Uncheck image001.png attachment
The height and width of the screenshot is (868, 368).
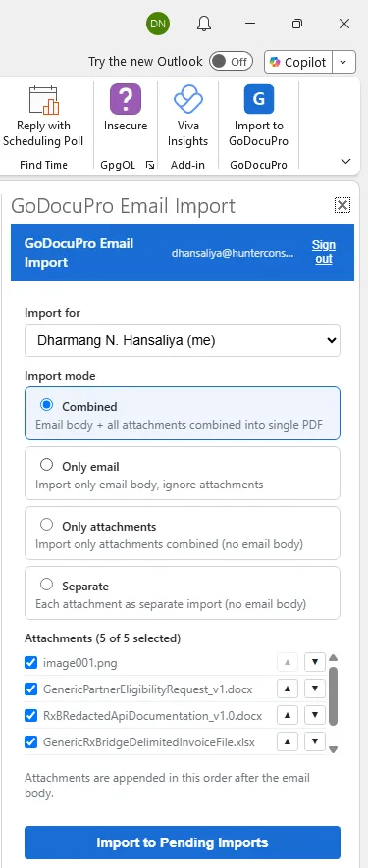click(31, 663)
